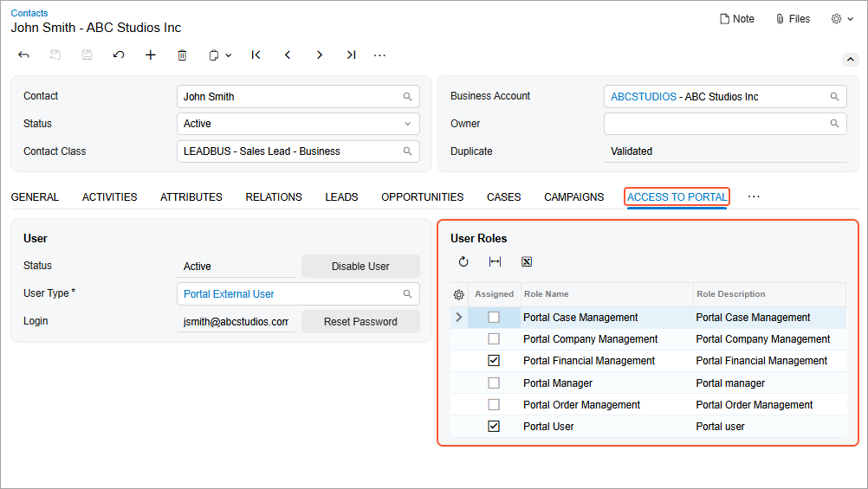Uncheck the Portal Financial Management role
The image size is (868, 489).
[494, 361]
